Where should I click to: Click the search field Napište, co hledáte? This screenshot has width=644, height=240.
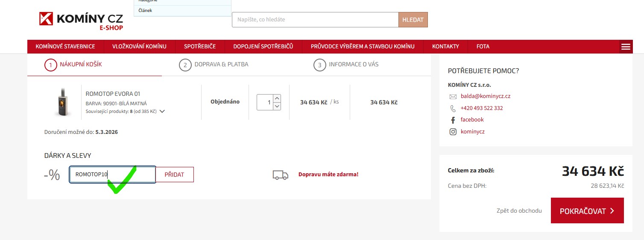point(315,20)
